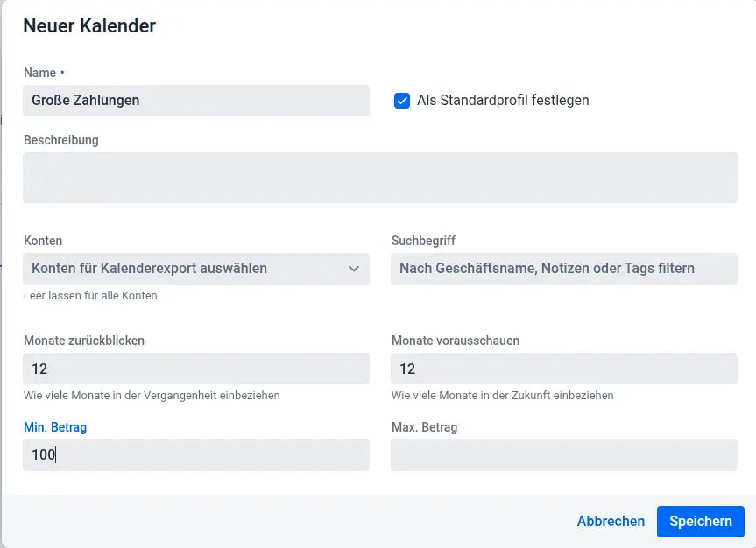The width and height of the screenshot is (756, 548).
Task: Click the 'Leer lassen für alle Konten' hint
Action: point(90,296)
